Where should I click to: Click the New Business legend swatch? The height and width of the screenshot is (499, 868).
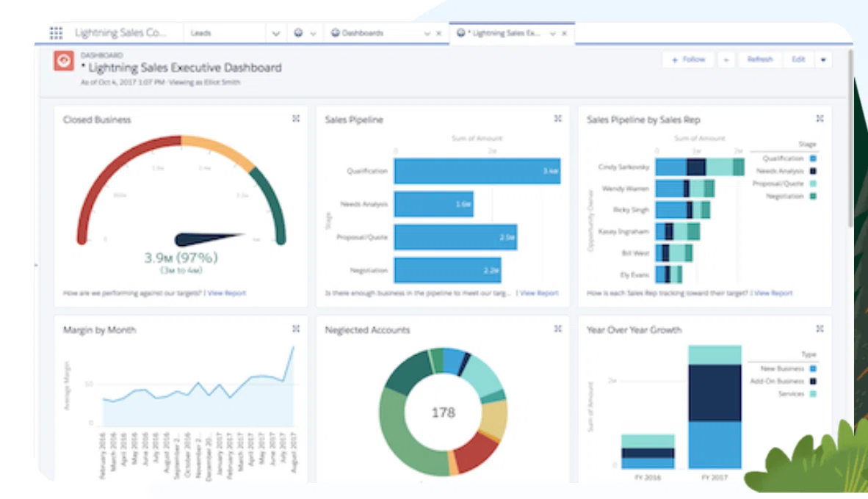pos(813,368)
